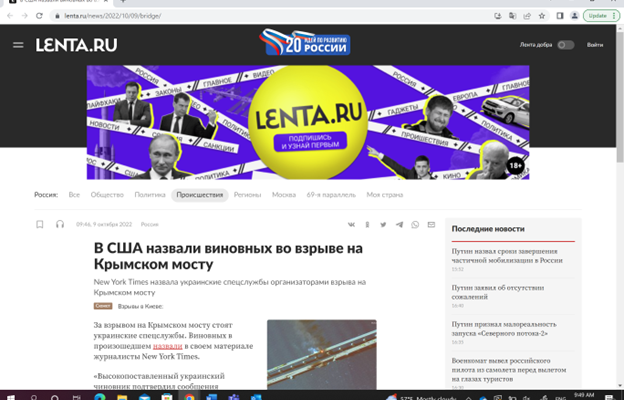Listen to the article via headphones icon

[x=60, y=224]
